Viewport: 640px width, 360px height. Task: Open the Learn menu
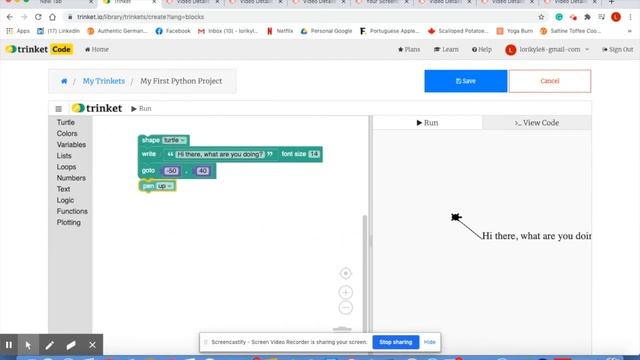pyautogui.click(x=446, y=49)
